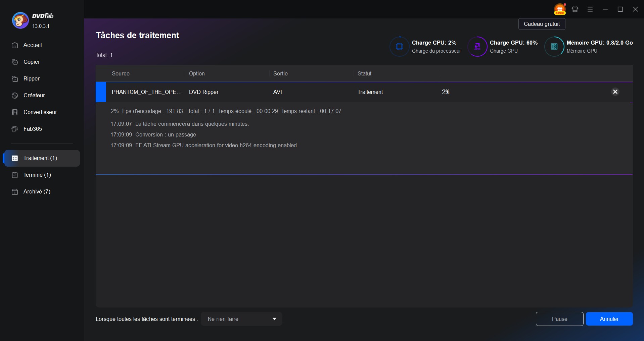Click 'Charge GPU: 60%' label
The image size is (644, 341).
(514, 43)
